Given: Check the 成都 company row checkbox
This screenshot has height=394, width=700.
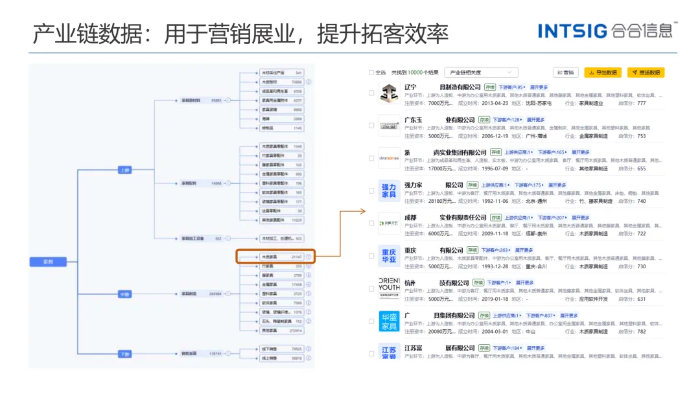Looking at the screenshot, I should click(371, 223).
